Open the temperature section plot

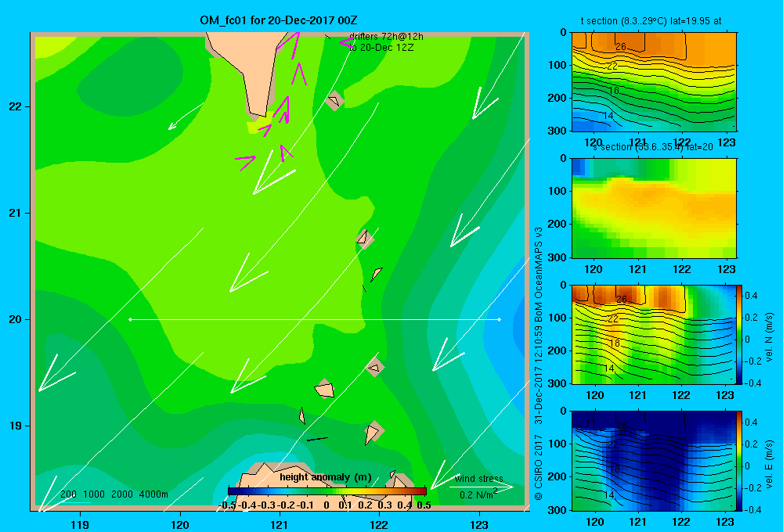654,82
